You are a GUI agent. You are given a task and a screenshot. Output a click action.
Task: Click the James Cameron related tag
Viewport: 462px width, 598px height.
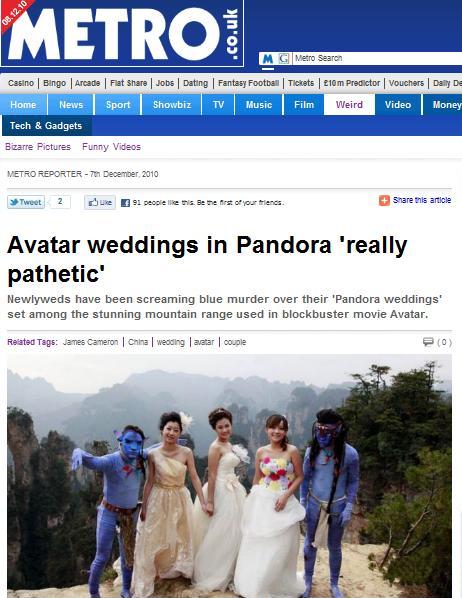[x=90, y=342]
